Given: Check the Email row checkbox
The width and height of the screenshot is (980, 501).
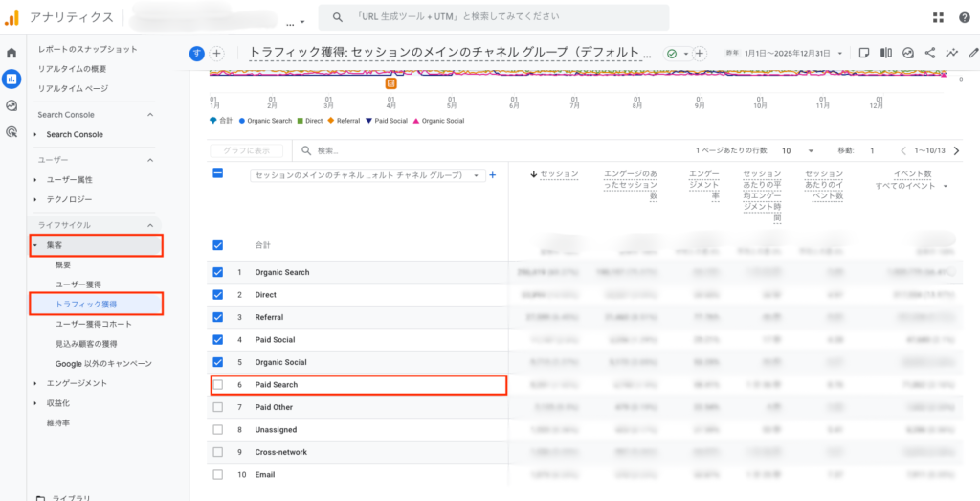Looking at the screenshot, I should (x=218, y=475).
